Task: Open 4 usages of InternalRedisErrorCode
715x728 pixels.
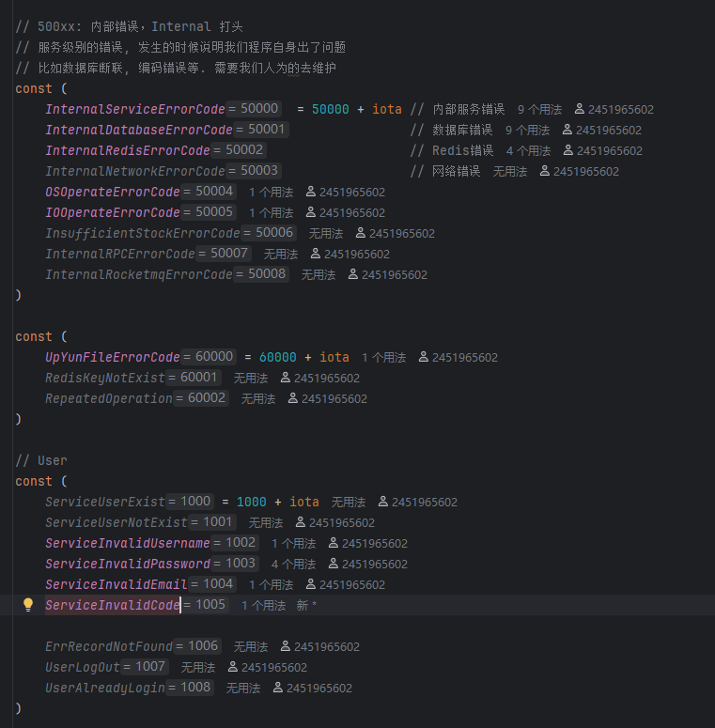Action: [x=528, y=151]
